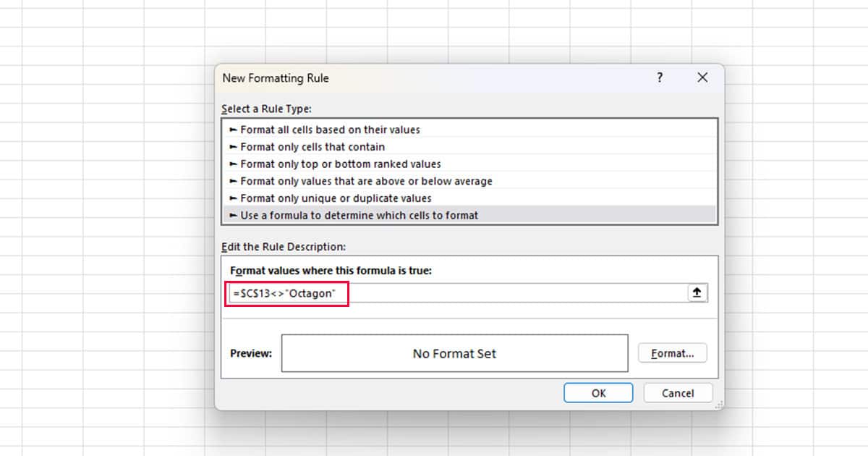Click the collapse dialog arrow beside formula box
Screen dimensions: 868x456
pos(697,293)
